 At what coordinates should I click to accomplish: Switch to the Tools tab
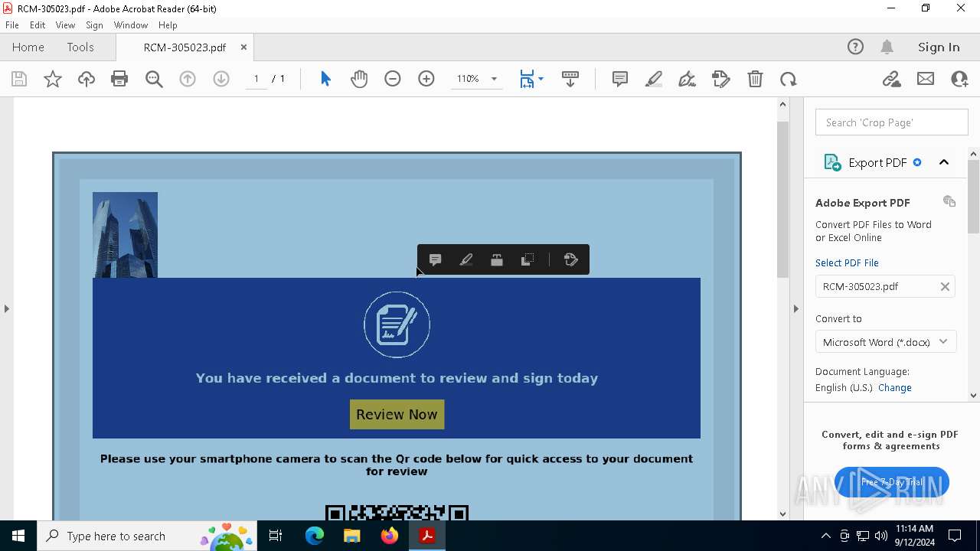point(80,47)
